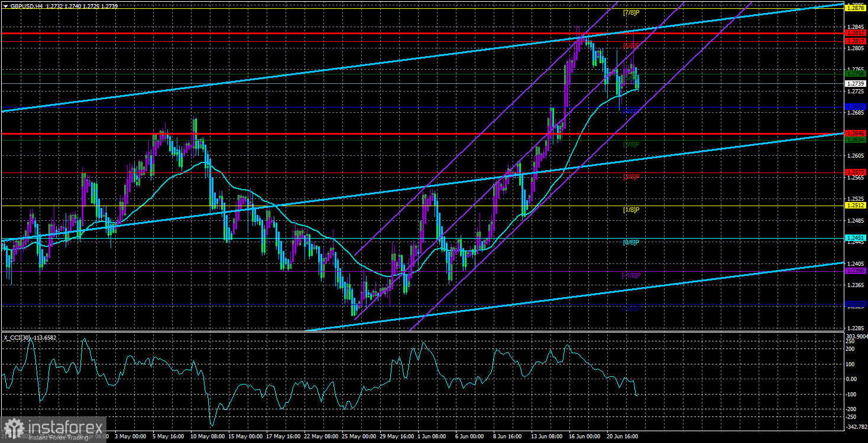868x443 pixels.
Task: Click the 10 May 08:00 date label
Action: (x=208, y=437)
